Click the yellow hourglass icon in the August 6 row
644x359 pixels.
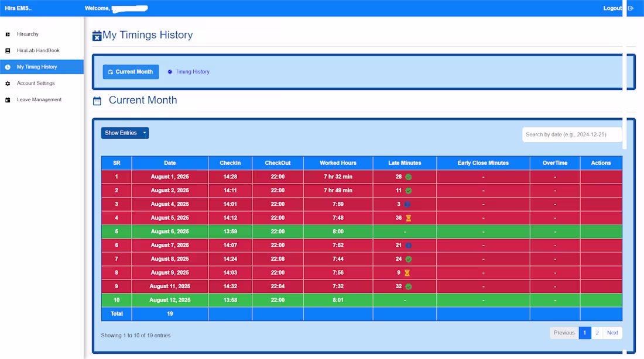coord(409,218)
